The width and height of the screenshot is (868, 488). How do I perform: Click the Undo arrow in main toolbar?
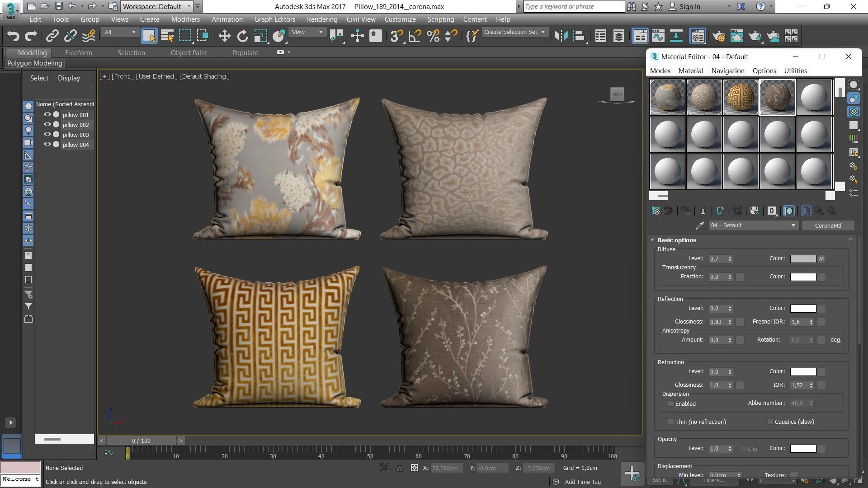pyautogui.click(x=13, y=36)
